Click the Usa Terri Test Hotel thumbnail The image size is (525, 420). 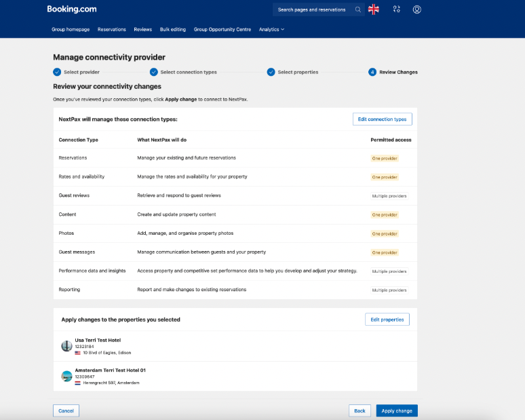[66, 346]
